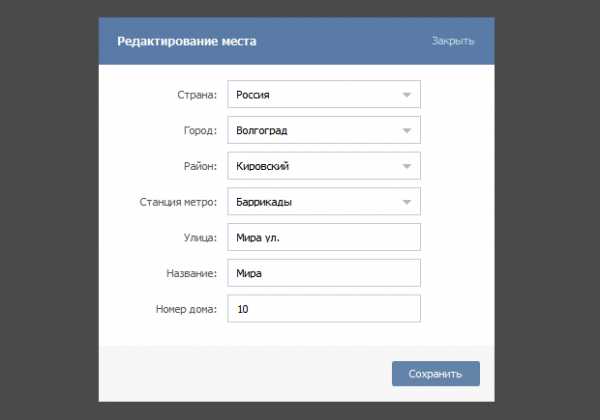Click the Страна: label
This screenshot has height=420, width=600.
click(x=197, y=94)
